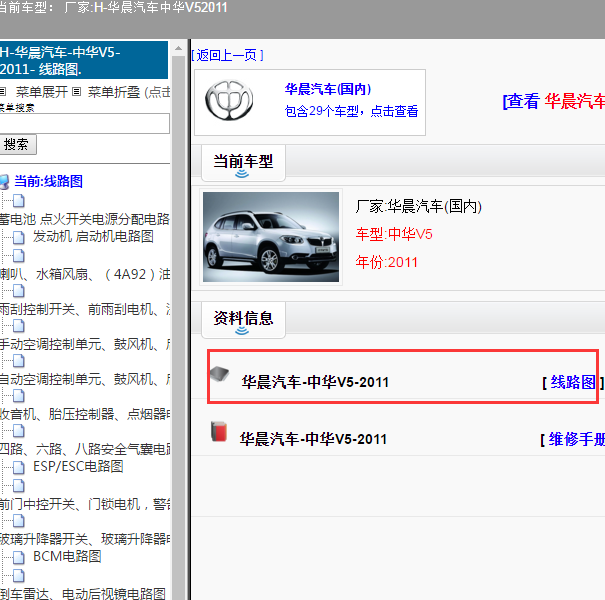The image size is (605, 600).
Task: Click the sidebar scrollbar up arrow
Action: tap(178, 49)
